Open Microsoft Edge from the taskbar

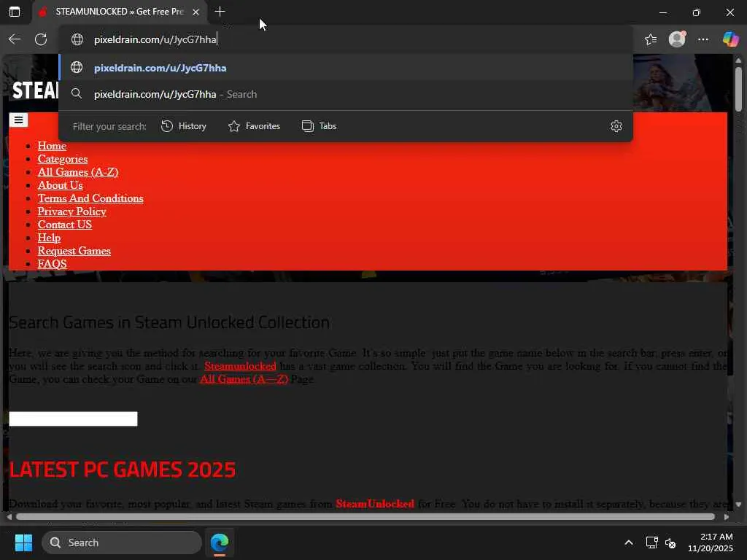[x=220, y=542]
